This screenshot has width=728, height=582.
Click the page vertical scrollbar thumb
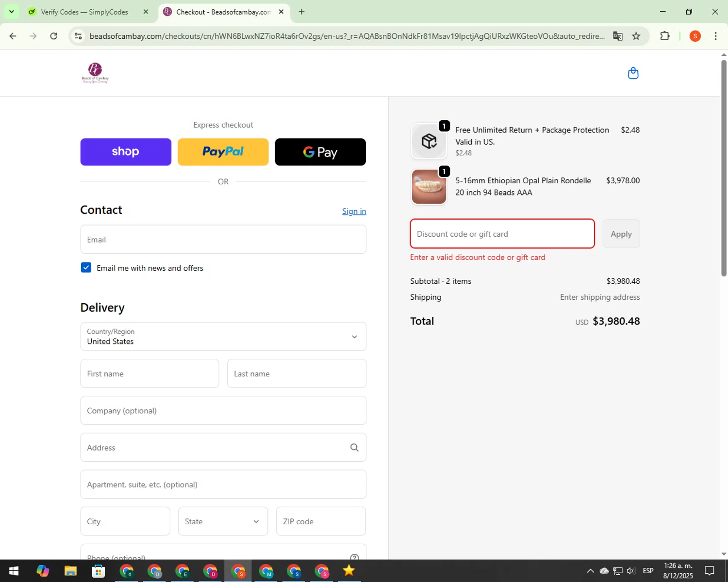(x=724, y=167)
